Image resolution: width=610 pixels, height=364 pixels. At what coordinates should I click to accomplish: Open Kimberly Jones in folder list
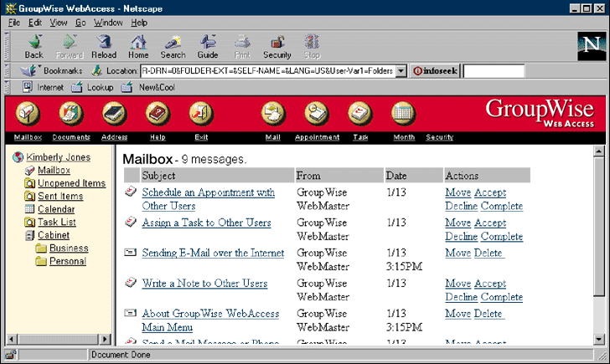[59, 157]
